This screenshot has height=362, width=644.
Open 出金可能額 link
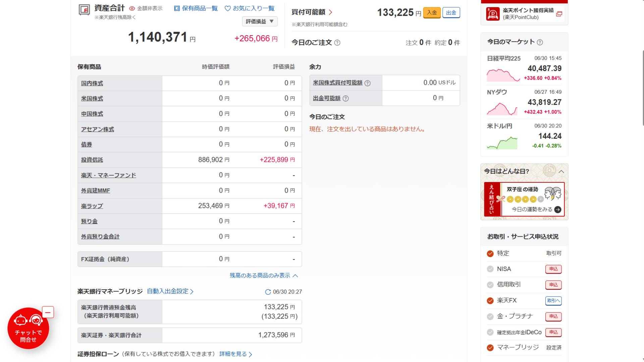coord(326,98)
